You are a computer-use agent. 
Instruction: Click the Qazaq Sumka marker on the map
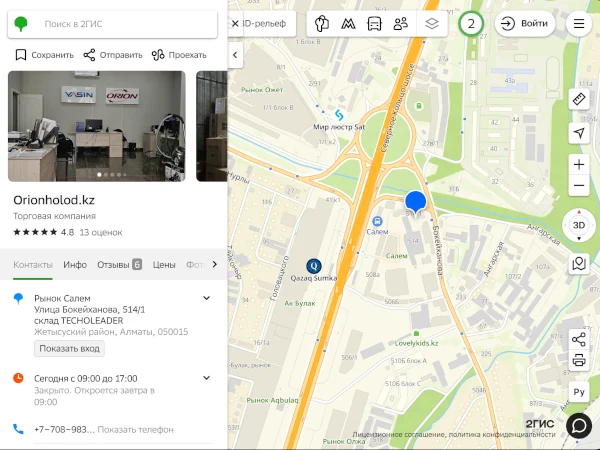click(314, 266)
